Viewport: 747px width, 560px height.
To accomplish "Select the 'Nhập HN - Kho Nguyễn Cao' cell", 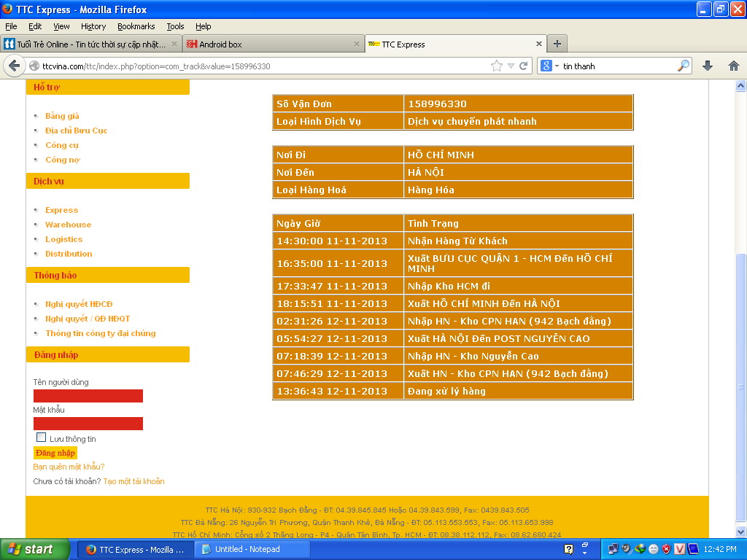I will pos(519,356).
